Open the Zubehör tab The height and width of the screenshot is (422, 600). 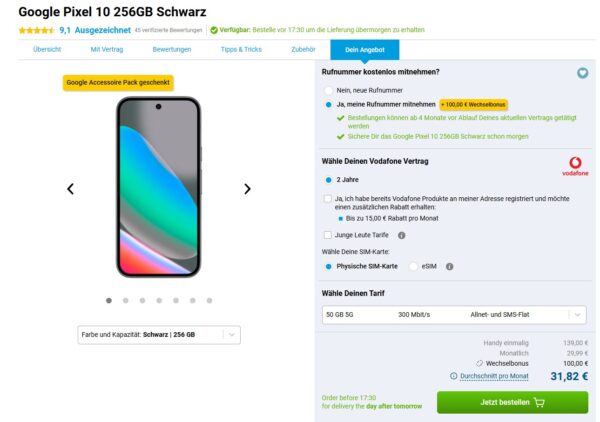[303, 49]
